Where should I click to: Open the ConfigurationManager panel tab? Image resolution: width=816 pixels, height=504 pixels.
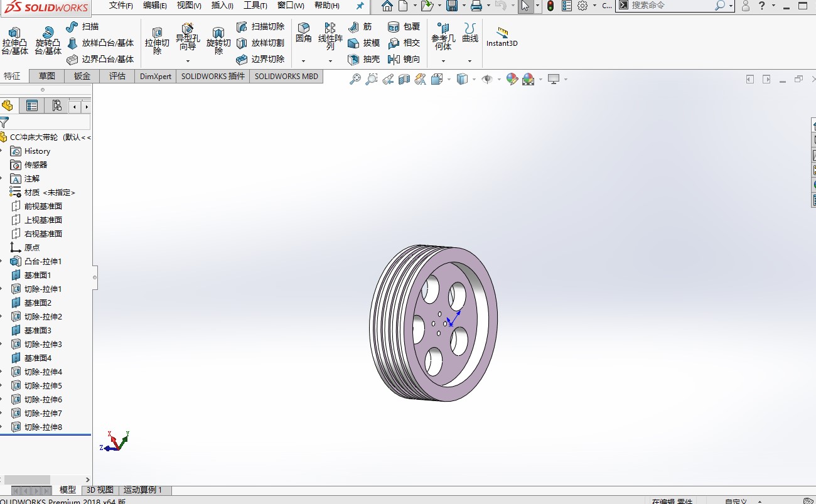click(57, 105)
